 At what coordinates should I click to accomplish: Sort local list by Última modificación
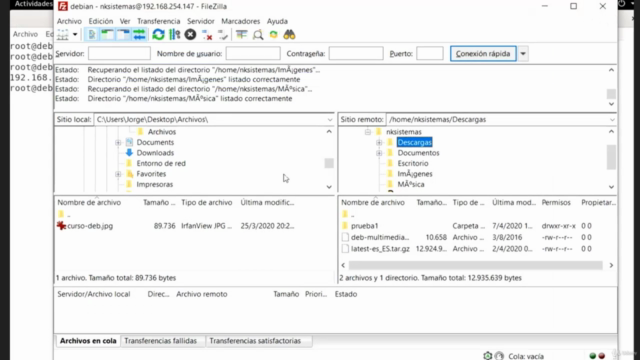click(x=267, y=202)
